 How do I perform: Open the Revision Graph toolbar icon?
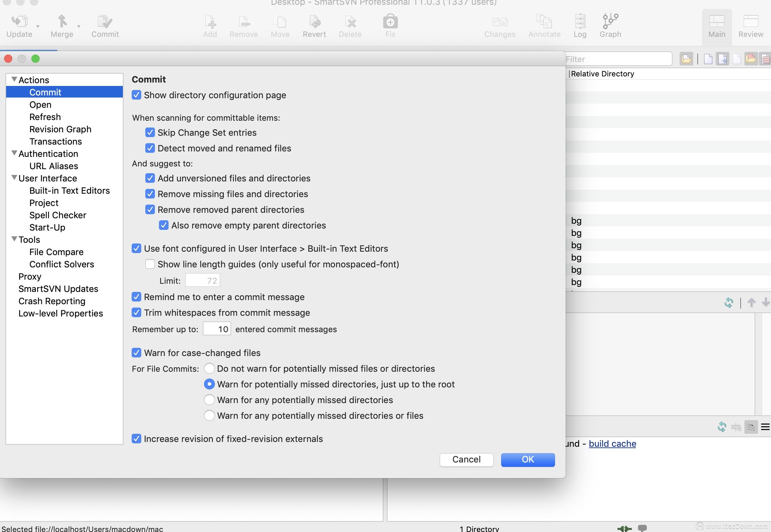pos(610,22)
